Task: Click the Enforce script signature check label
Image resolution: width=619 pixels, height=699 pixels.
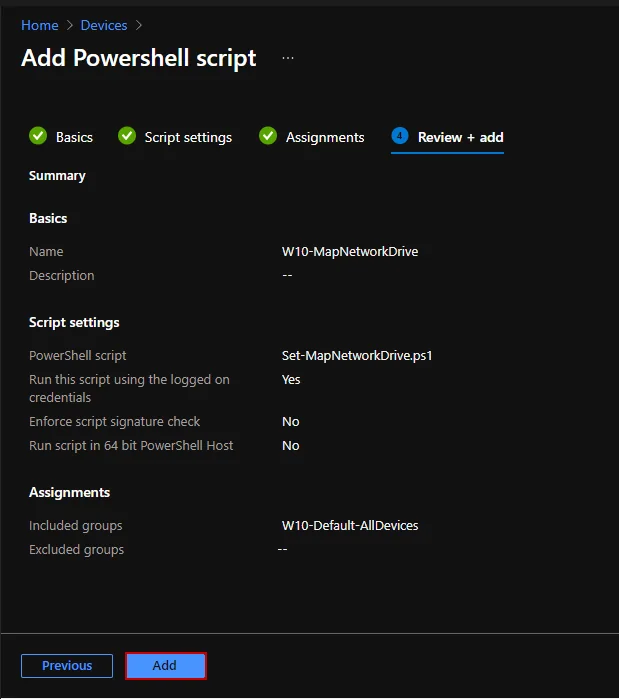Action: pos(115,421)
